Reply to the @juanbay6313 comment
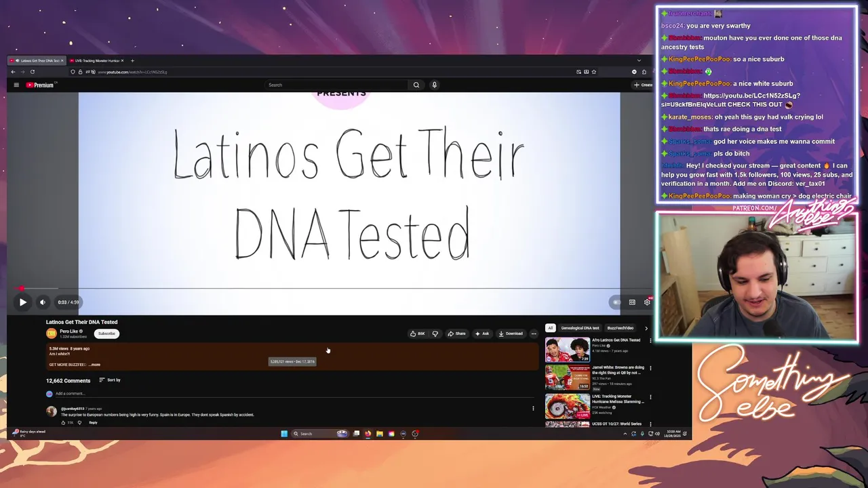 [x=93, y=423]
